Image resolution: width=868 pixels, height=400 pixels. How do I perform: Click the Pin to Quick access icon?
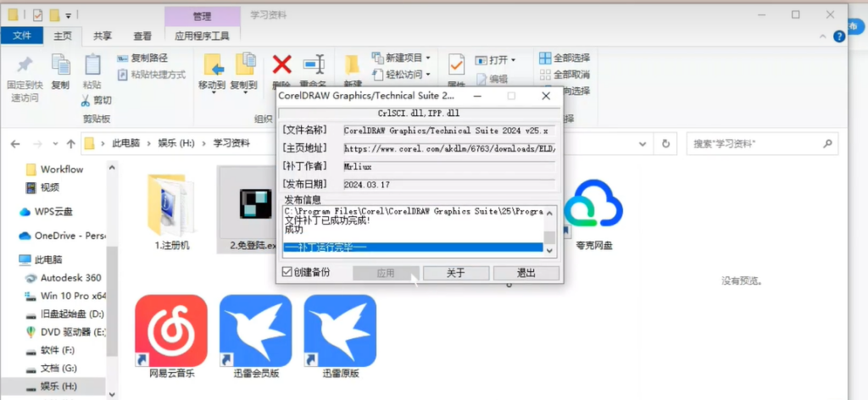pyautogui.click(x=25, y=65)
